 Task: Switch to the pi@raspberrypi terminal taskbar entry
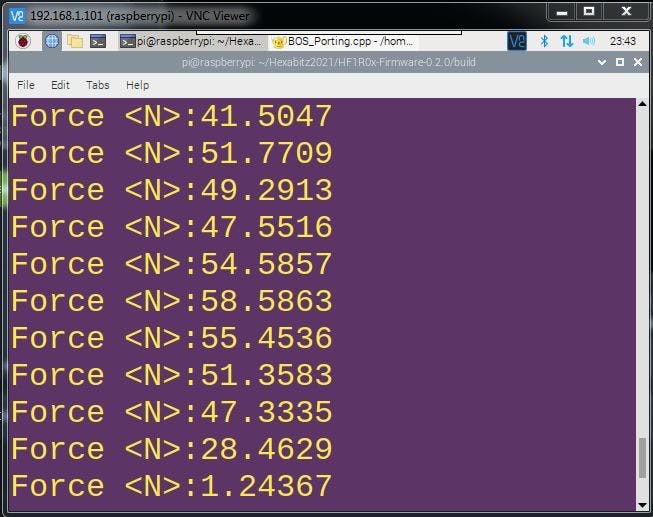[x=192, y=41]
